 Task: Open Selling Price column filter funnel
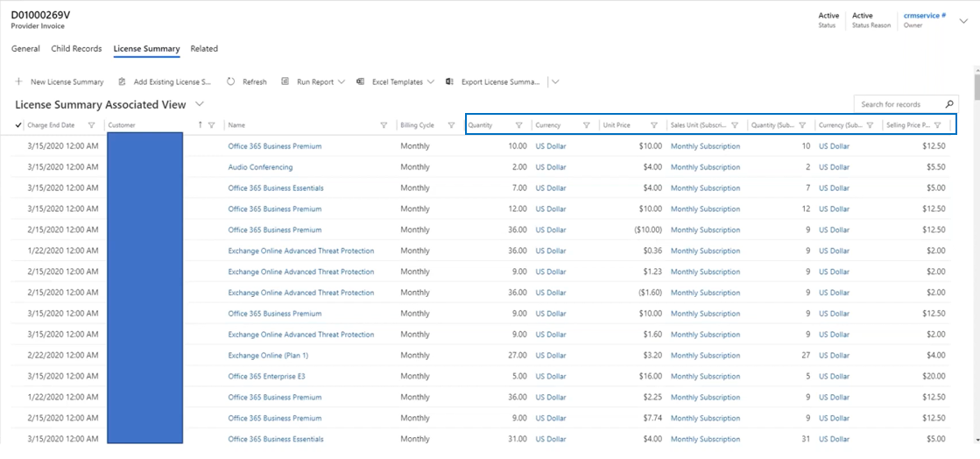click(937, 125)
